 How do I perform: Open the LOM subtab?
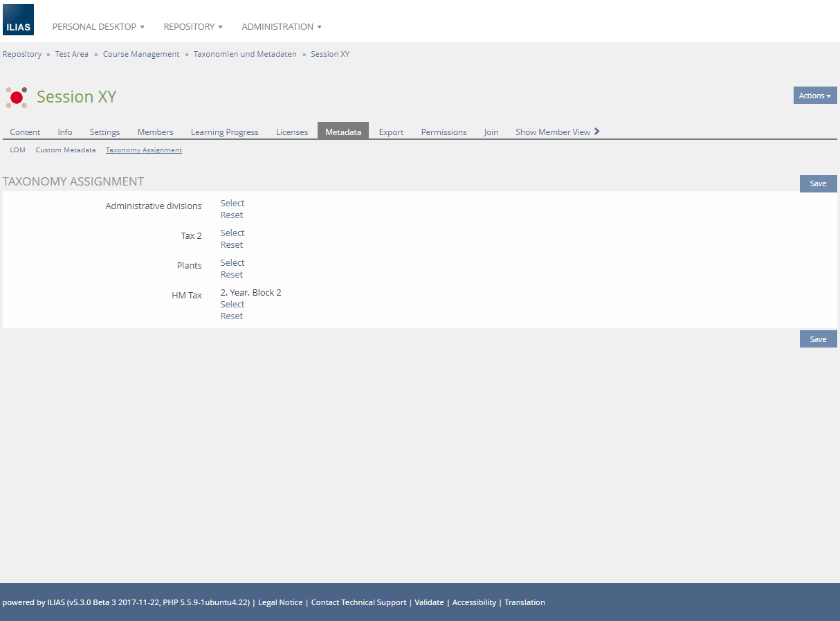click(x=17, y=150)
